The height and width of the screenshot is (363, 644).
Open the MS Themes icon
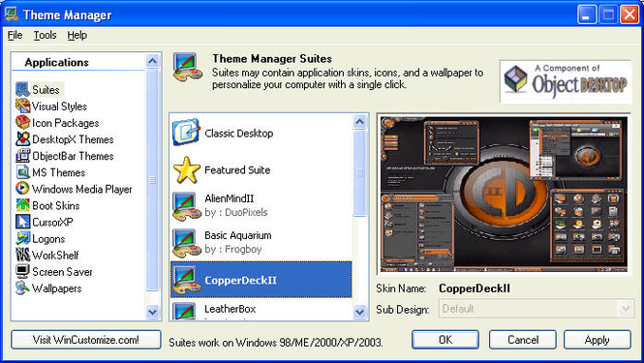coord(22,172)
